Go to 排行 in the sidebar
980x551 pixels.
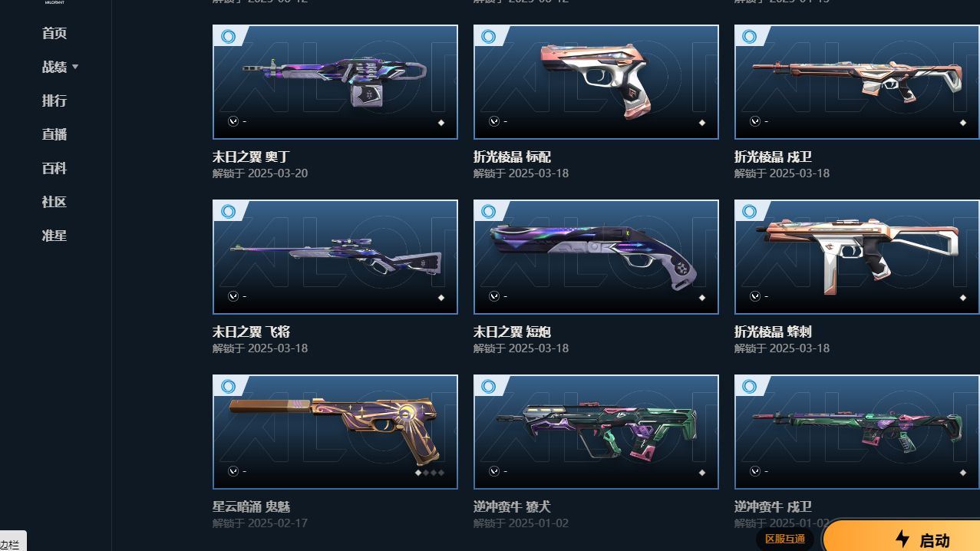(54, 101)
